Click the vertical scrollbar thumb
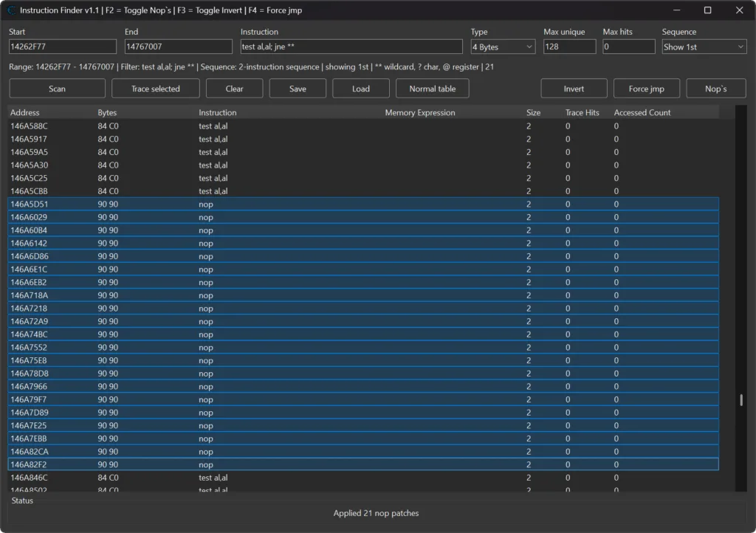Screen dimensions: 756x533 [741, 400]
